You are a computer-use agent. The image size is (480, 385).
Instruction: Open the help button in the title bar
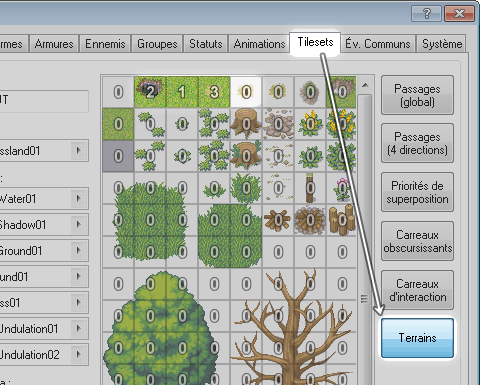pos(427,14)
